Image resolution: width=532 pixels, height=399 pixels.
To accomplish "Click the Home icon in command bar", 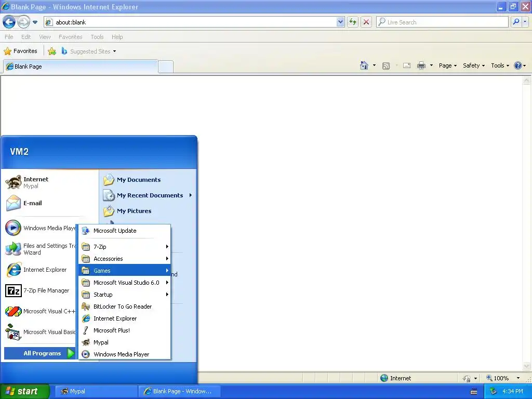I will click(364, 65).
